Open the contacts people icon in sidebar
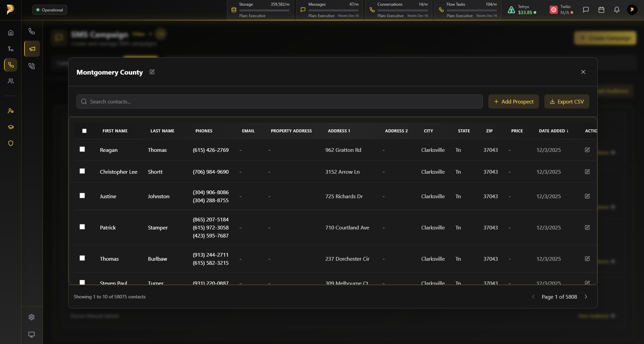Screen dimensions: 644x344 (x=11, y=81)
